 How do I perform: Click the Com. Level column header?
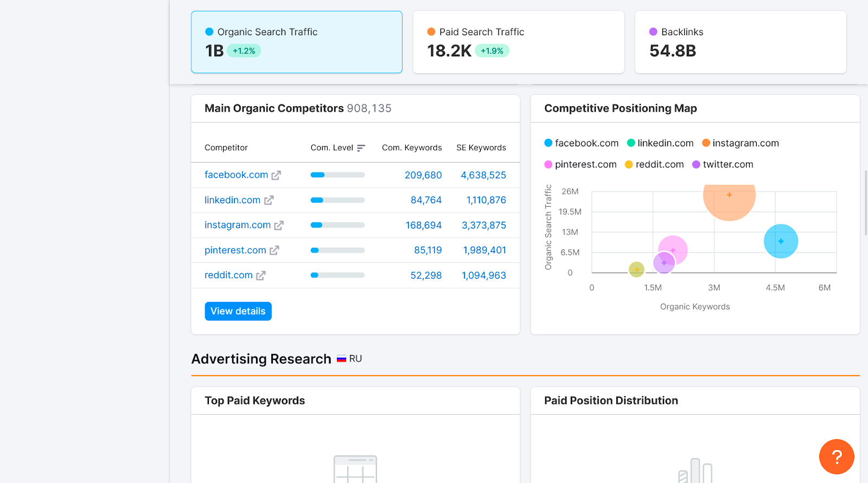click(x=331, y=147)
